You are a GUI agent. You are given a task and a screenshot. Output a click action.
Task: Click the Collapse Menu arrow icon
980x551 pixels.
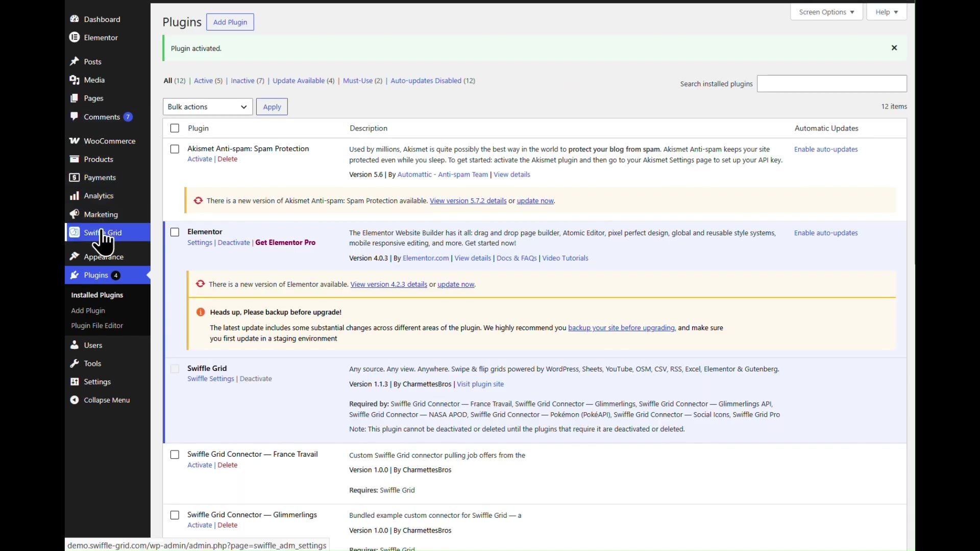75,400
